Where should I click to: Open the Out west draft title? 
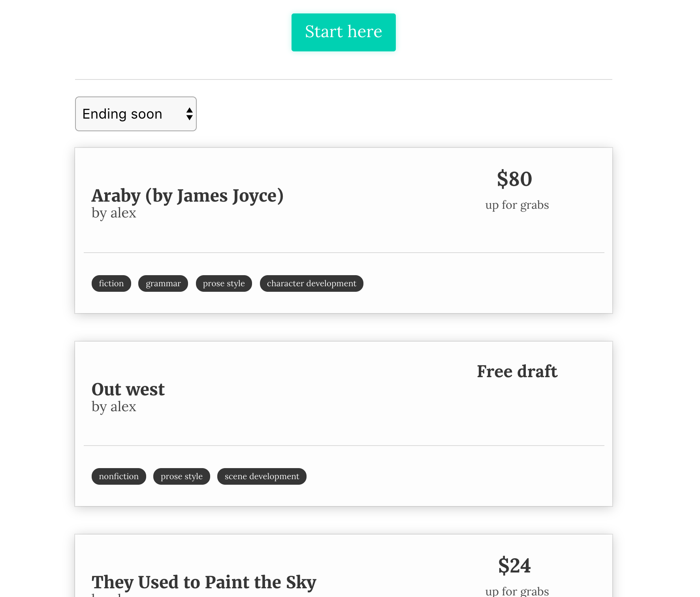click(128, 389)
